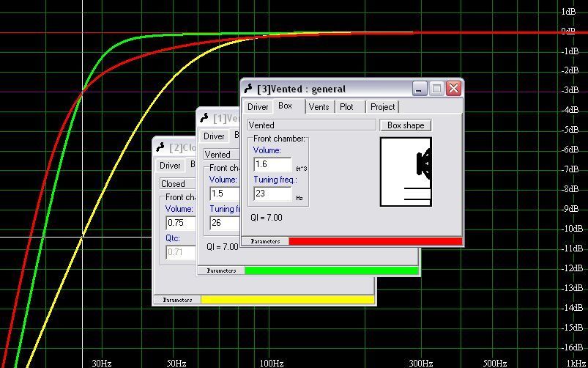
Task: Go to the Project tab
Action: [382, 107]
